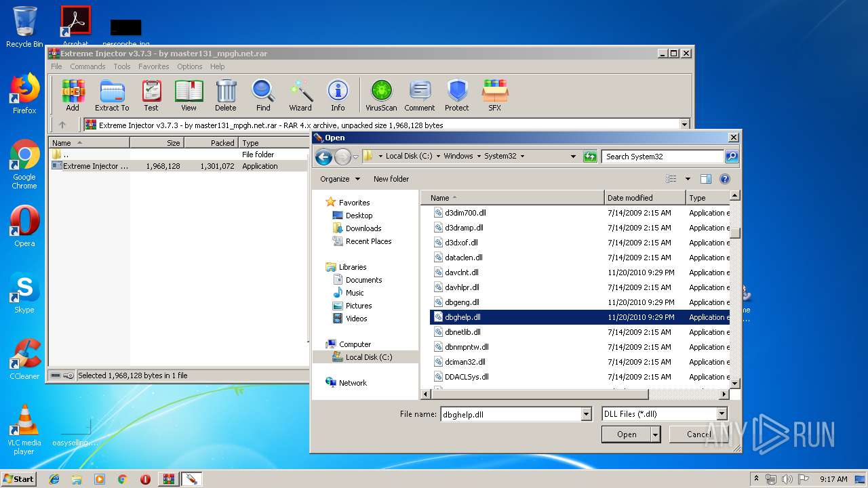868x488 pixels.
Task: Click the Search System32 field
Action: click(663, 156)
